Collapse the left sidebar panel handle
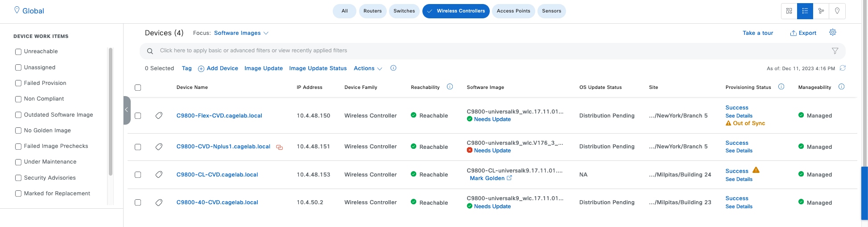The width and height of the screenshot is (868, 227). 127,110
